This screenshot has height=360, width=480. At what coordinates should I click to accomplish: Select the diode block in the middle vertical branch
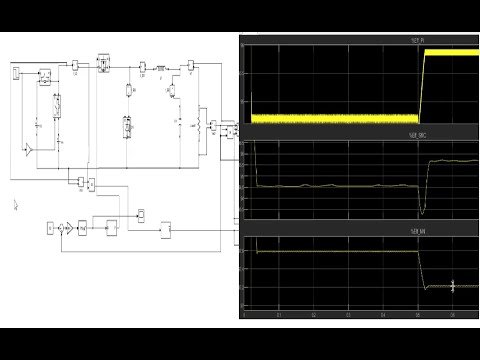127,127
